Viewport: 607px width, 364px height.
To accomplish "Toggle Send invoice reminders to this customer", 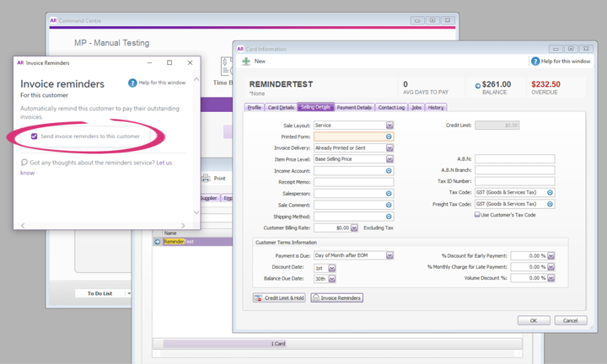I will pos(35,136).
